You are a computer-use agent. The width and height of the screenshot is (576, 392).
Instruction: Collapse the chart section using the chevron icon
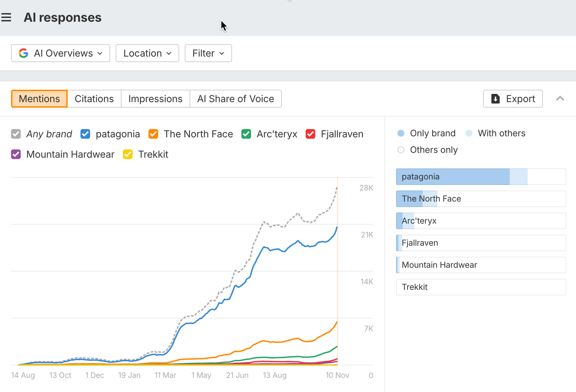point(560,99)
